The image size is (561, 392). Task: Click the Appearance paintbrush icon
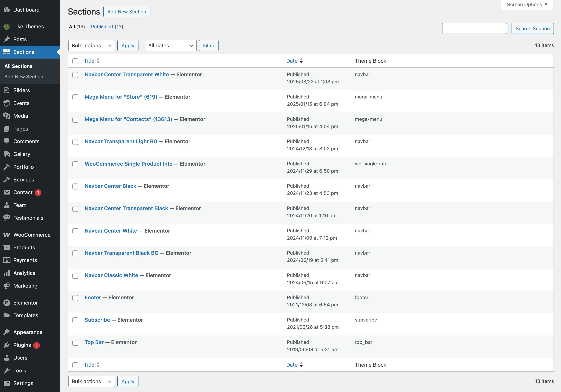(7, 332)
